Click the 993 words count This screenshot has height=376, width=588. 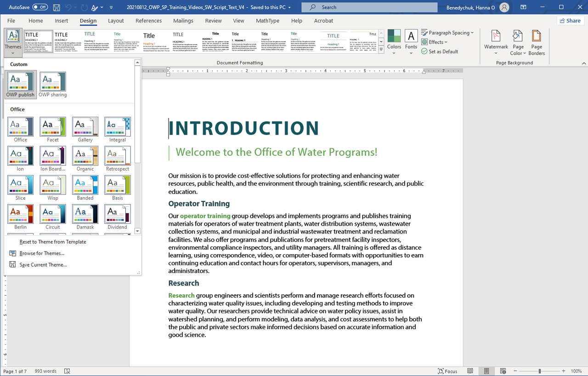click(45, 371)
